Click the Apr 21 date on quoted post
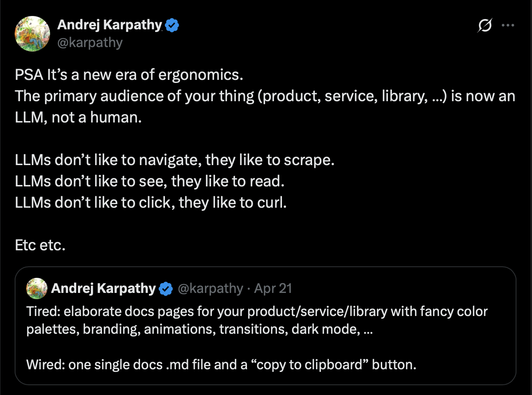532x395 pixels. (272, 289)
